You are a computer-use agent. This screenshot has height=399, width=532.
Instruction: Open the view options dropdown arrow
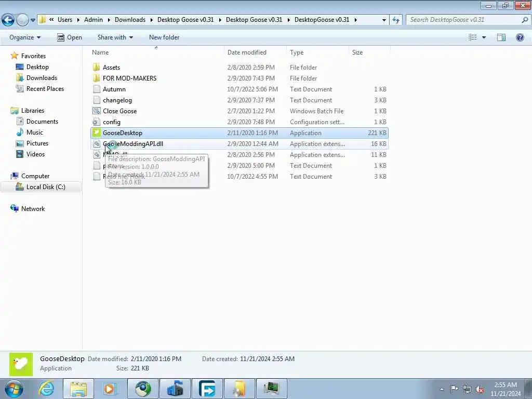(x=484, y=37)
